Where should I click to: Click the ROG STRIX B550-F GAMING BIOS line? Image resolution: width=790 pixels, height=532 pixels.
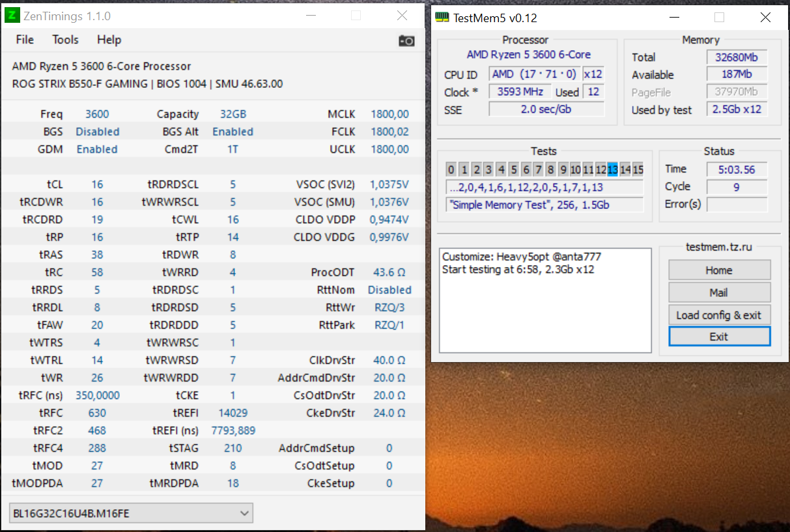point(147,84)
